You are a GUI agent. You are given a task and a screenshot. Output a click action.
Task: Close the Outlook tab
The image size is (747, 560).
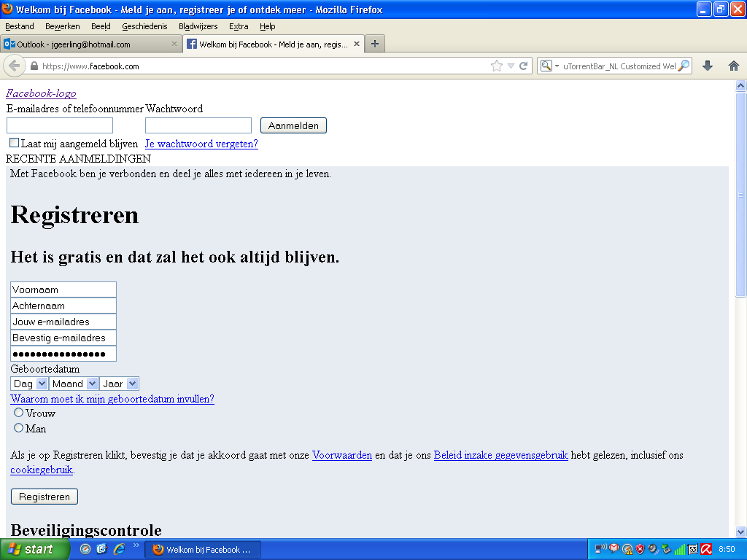[x=174, y=44]
